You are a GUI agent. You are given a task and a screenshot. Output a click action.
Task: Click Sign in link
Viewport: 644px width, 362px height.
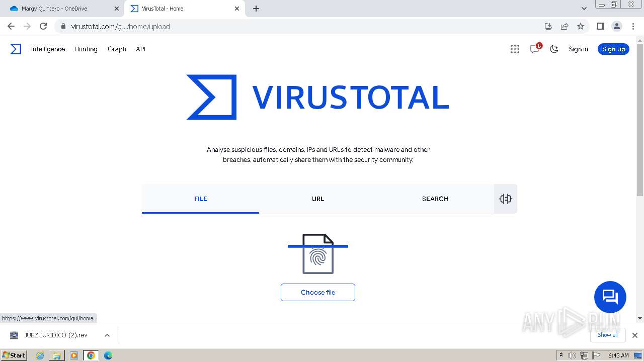point(579,49)
